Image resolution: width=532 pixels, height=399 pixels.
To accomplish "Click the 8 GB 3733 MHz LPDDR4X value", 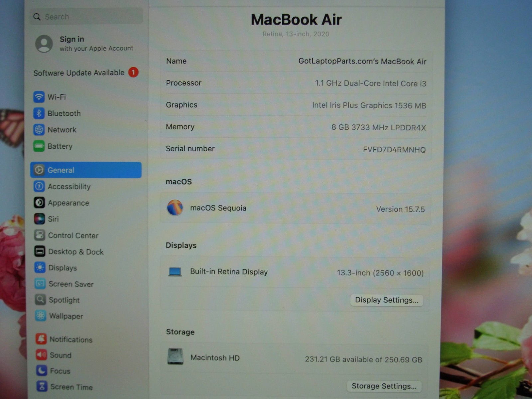I will click(x=378, y=127).
